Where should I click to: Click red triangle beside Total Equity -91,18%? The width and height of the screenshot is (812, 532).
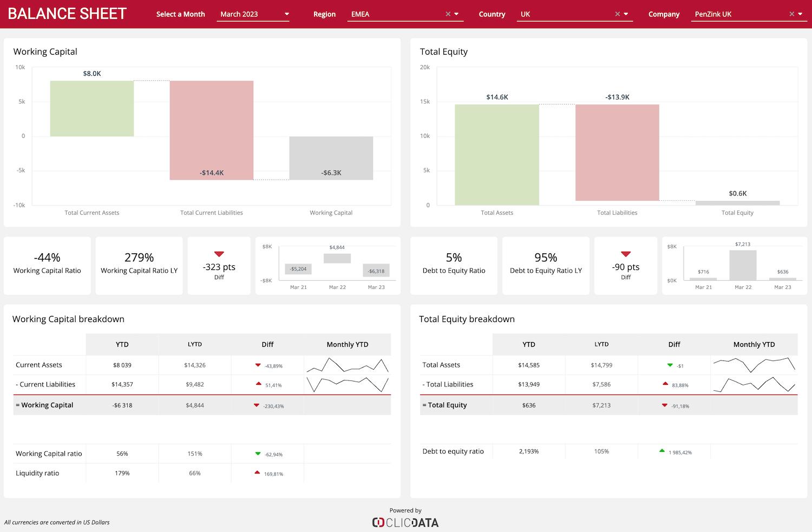click(664, 405)
